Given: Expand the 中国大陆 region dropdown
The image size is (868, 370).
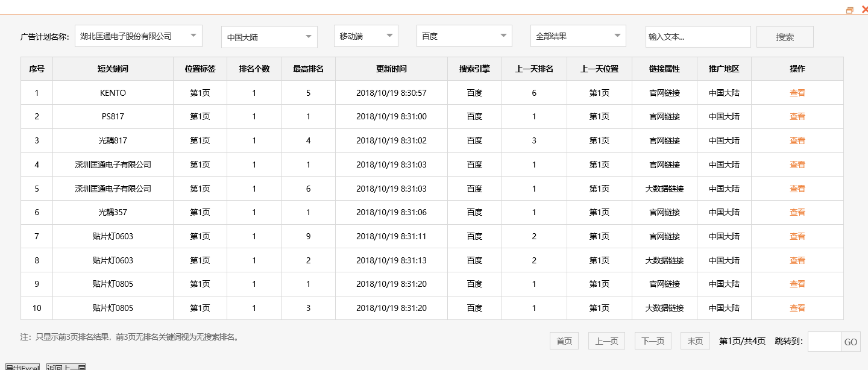Looking at the screenshot, I should pos(269,37).
